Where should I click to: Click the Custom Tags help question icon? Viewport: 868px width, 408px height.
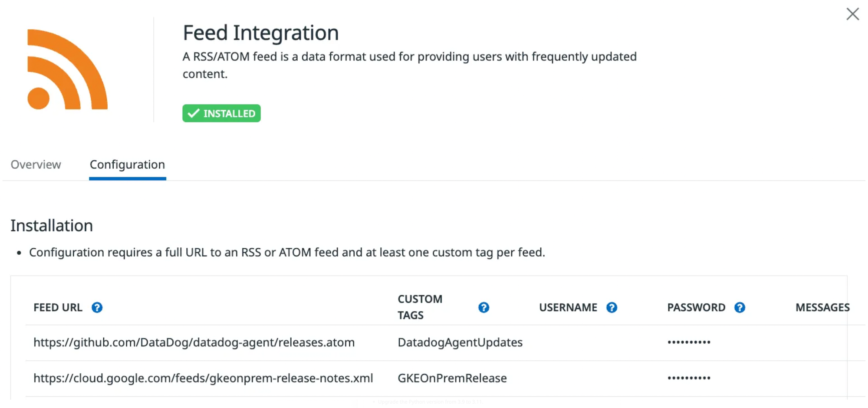[x=483, y=308]
